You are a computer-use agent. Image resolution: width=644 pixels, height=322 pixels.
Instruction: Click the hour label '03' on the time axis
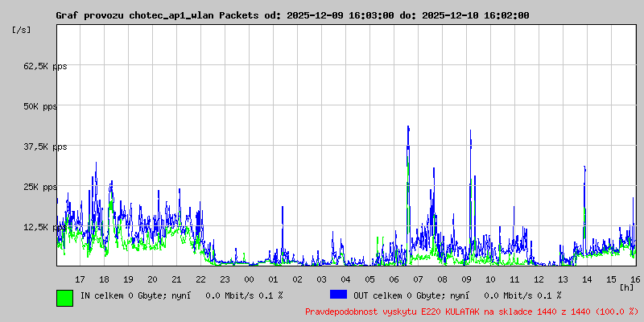coord(321,279)
